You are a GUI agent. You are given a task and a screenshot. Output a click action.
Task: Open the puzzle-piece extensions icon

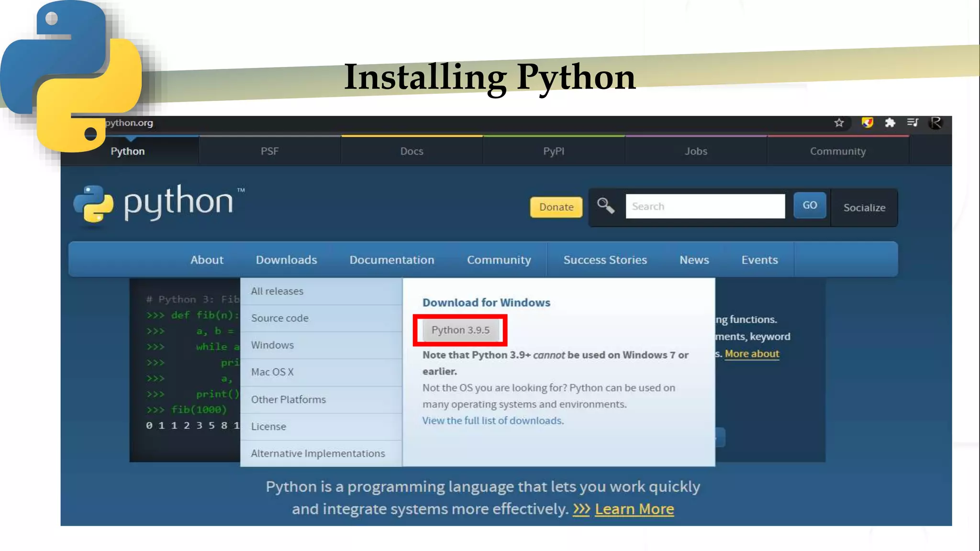(890, 123)
